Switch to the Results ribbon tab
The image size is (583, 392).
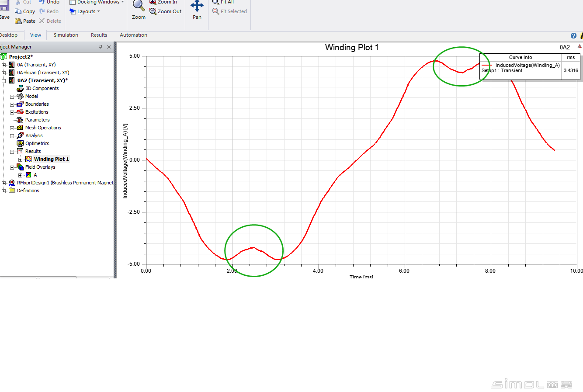click(99, 35)
